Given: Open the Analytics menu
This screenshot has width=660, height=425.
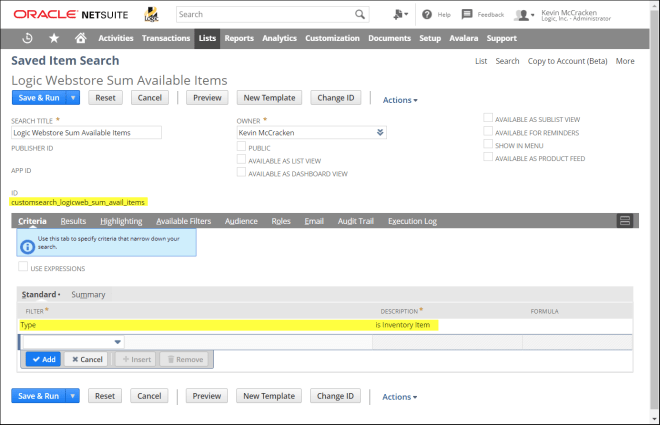Looking at the screenshot, I should [279, 38].
